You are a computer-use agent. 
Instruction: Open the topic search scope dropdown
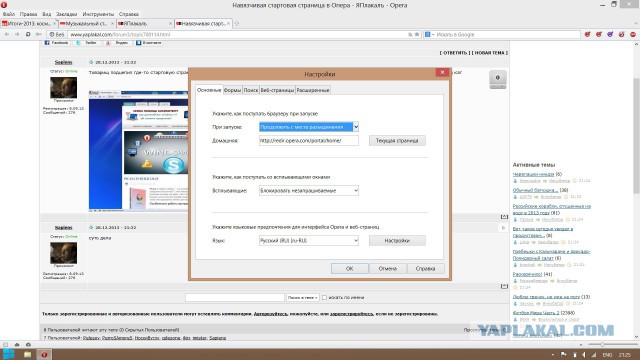tap(302, 298)
